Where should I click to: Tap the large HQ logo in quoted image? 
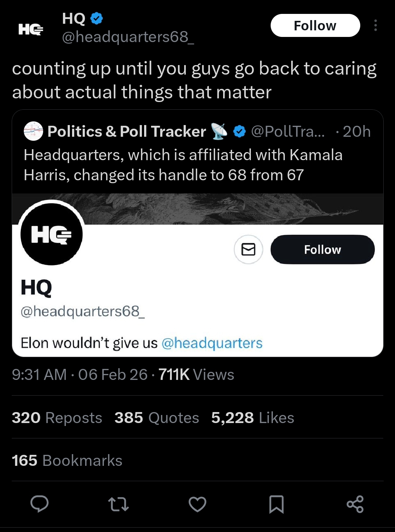(x=52, y=234)
